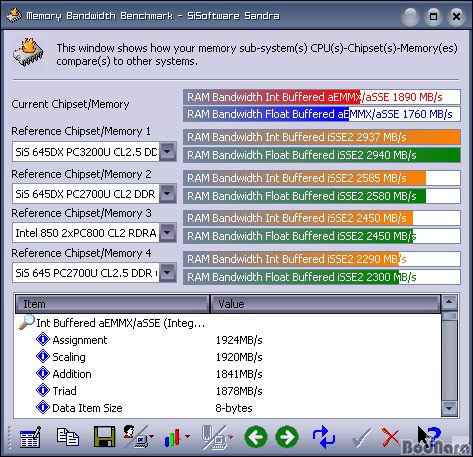
Task: Open Reference Chipset/Memory 3 dropdown arrow
Action: [168, 232]
